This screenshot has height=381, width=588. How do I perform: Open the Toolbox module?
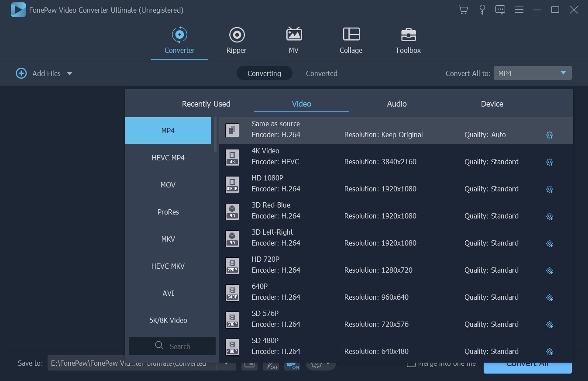(x=408, y=40)
